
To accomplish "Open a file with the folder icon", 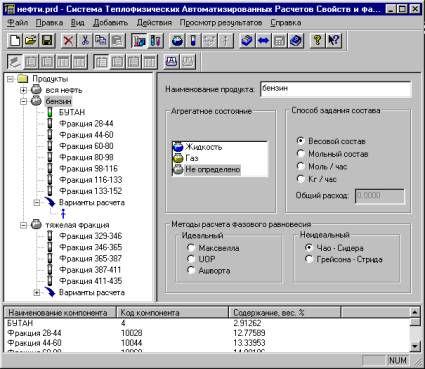I will pyautogui.click(x=31, y=41).
